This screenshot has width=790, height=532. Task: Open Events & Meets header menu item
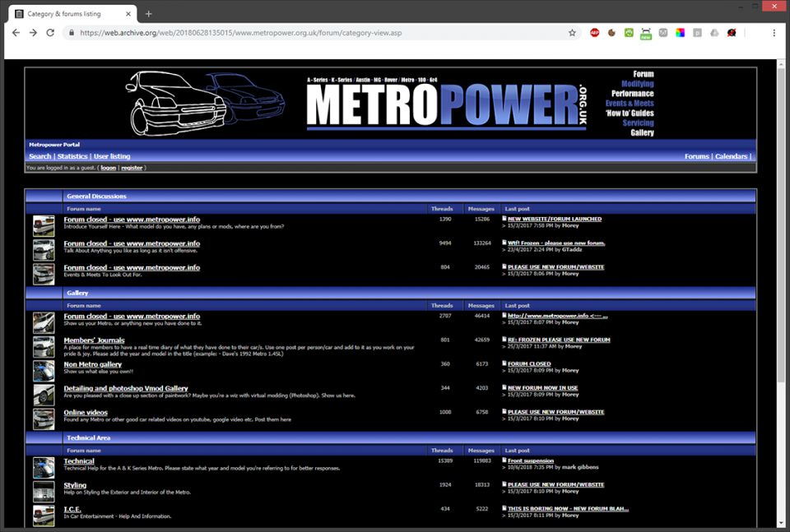point(630,103)
